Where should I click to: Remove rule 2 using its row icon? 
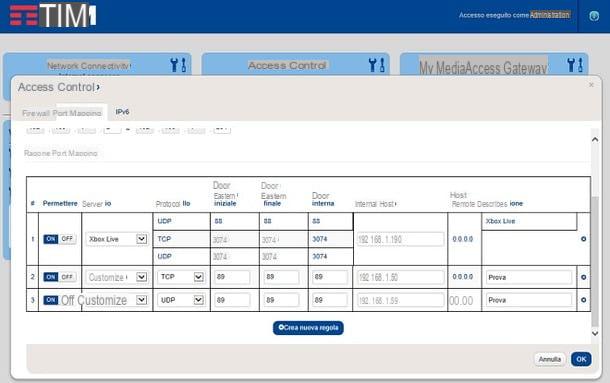584,277
